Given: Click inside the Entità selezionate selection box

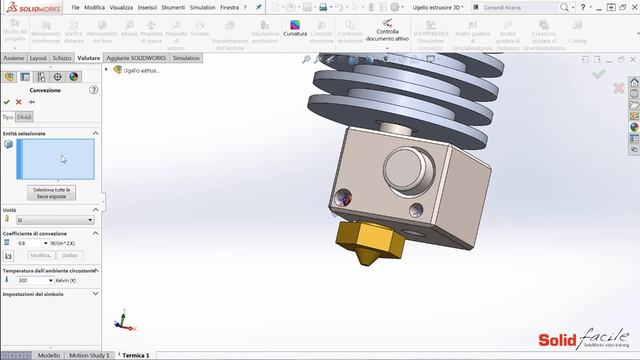Looking at the screenshot, I should [x=56, y=159].
